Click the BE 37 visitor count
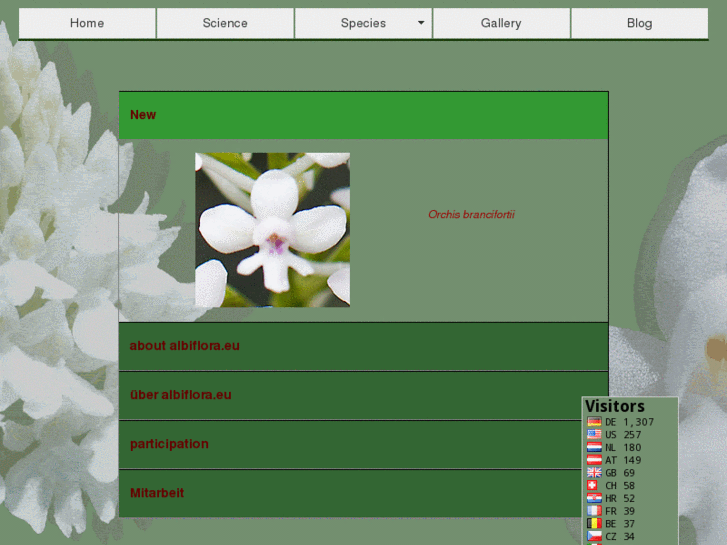The height and width of the screenshot is (545, 727). [620, 524]
